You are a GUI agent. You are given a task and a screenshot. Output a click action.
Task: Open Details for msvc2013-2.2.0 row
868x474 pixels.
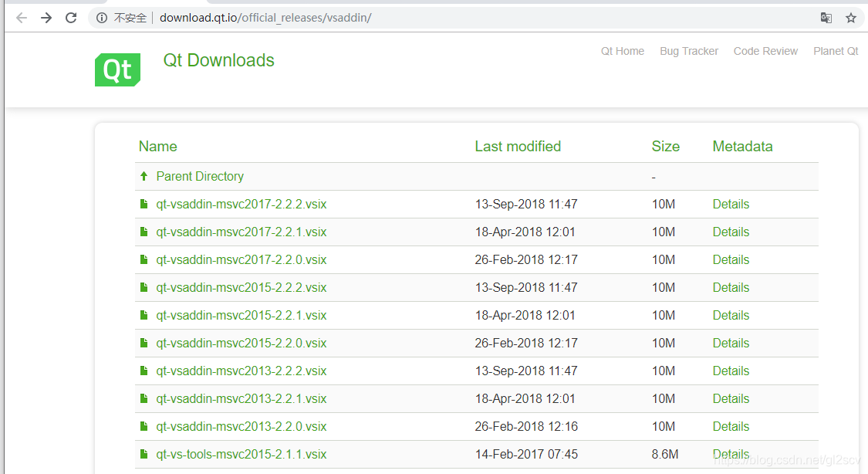coord(731,426)
